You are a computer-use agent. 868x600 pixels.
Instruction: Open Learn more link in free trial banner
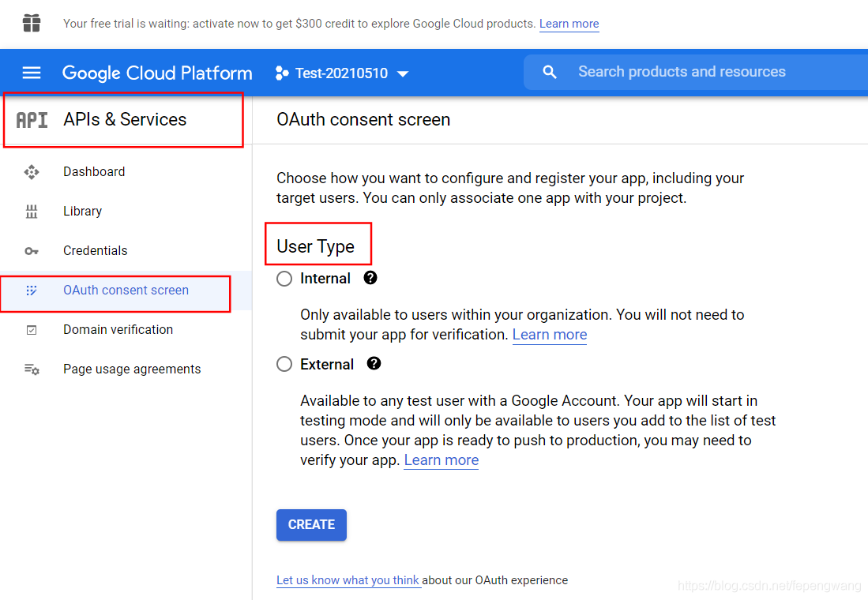[x=569, y=24]
